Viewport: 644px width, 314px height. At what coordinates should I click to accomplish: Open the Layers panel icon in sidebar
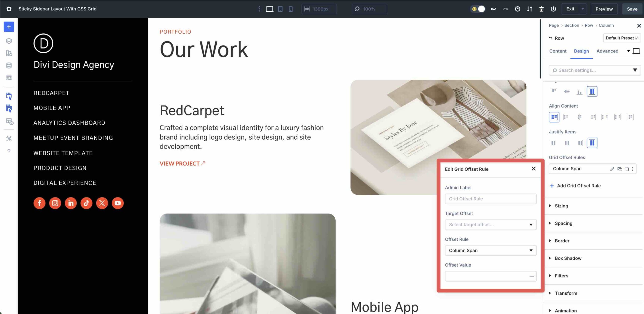[9, 41]
